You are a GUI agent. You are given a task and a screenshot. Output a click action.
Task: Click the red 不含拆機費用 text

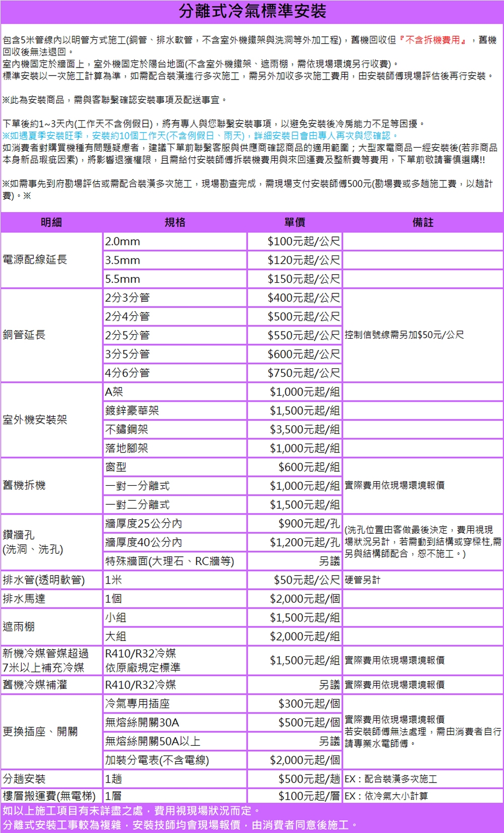point(432,40)
